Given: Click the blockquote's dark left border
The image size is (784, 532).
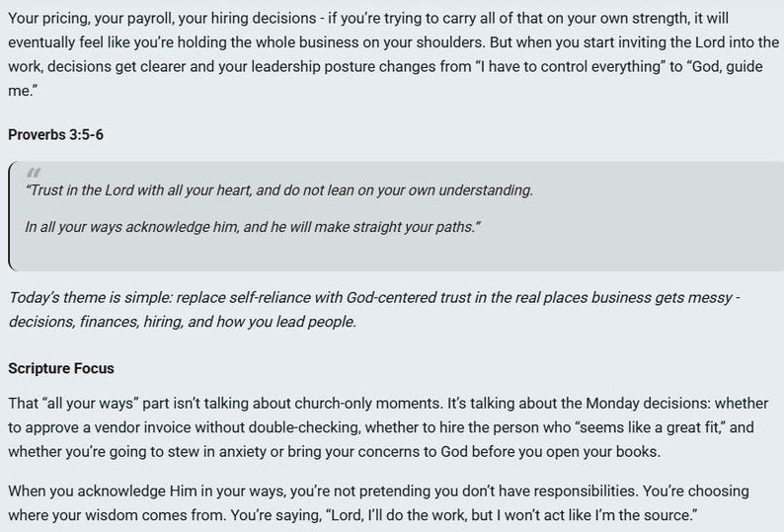Looking at the screenshot, I should [x=10, y=216].
